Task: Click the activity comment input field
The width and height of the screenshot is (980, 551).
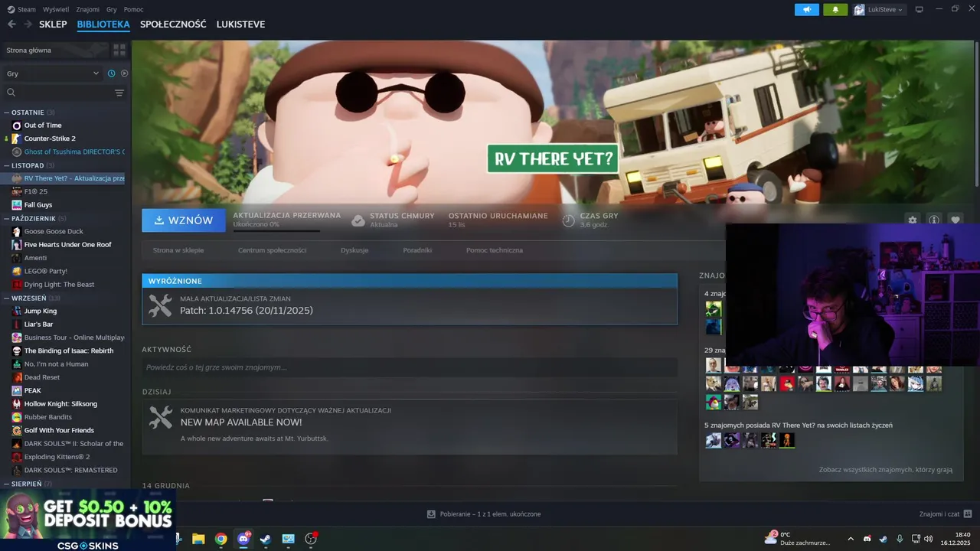Action: click(410, 367)
